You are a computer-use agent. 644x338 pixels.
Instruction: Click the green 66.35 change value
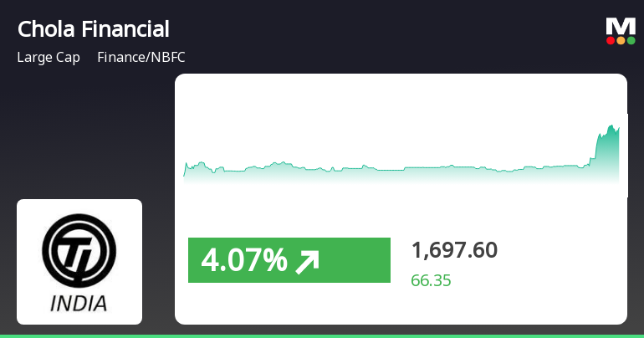pyautogui.click(x=431, y=280)
